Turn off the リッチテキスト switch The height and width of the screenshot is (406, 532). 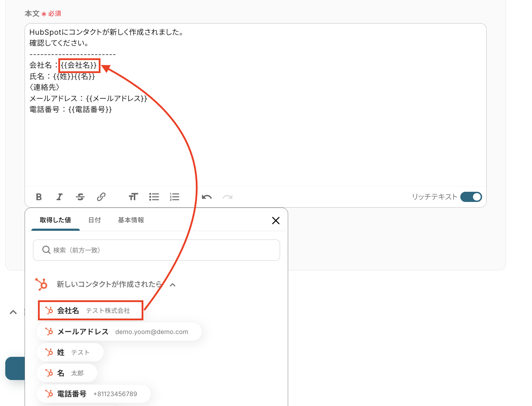(x=471, y=197)
